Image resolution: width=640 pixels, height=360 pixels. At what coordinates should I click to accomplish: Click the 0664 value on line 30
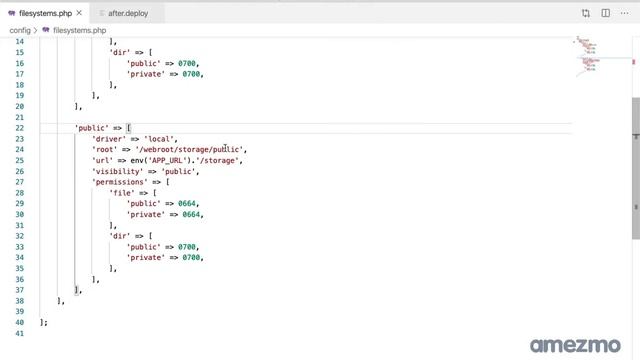tap(191, 214)
